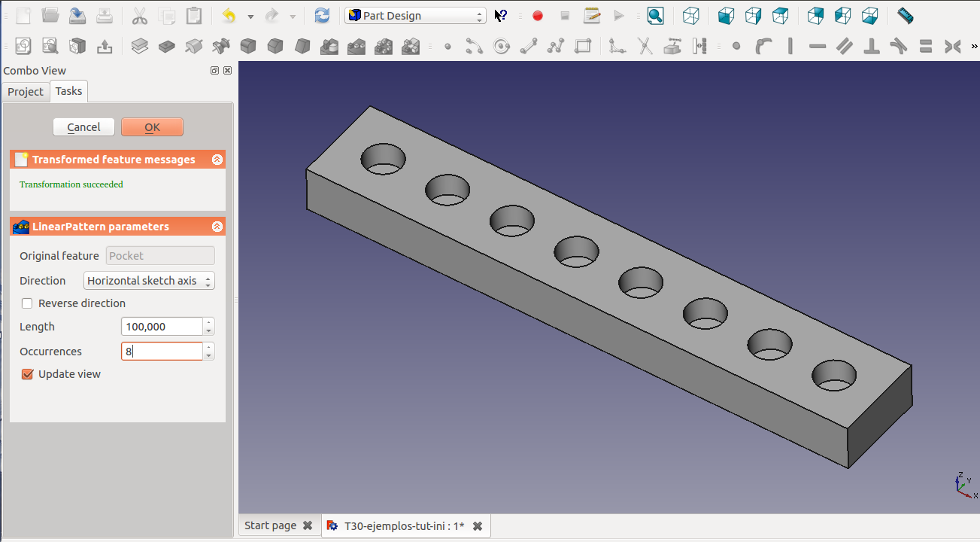The width and height of the screenshot is (980, 542).
Task: Open the macro editor notepad icon
Action: tap(592, 15)
